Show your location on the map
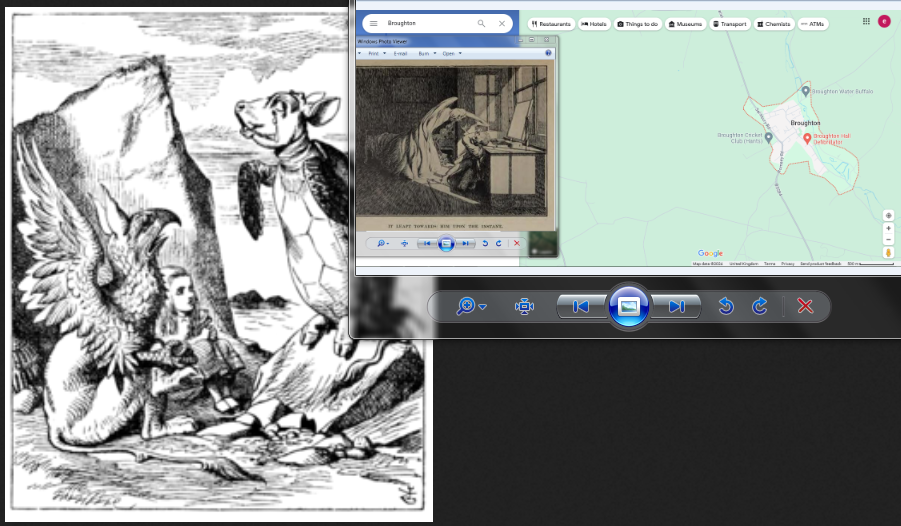The image size is (901, 526). pyautogui.click(x=888, y=216)
